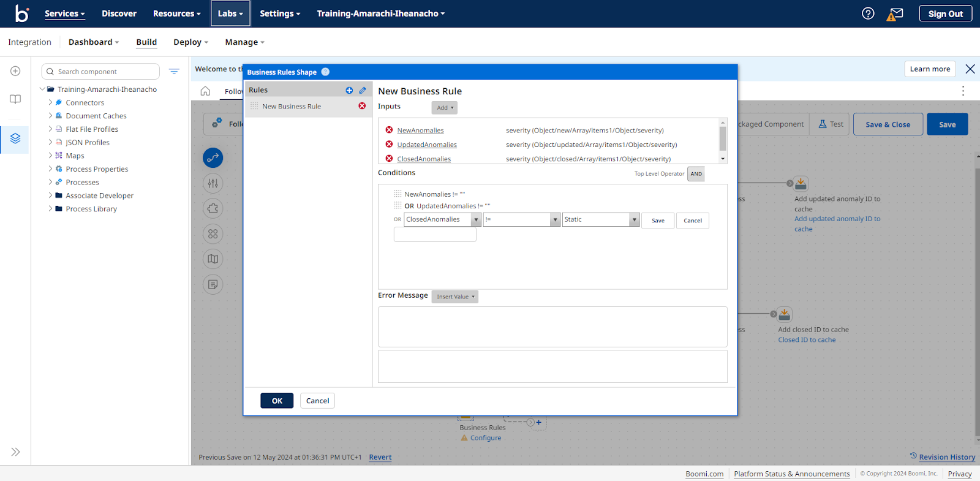Click Cancel at dialog bottom
The image size is (980, 481).
click(317, 401)
